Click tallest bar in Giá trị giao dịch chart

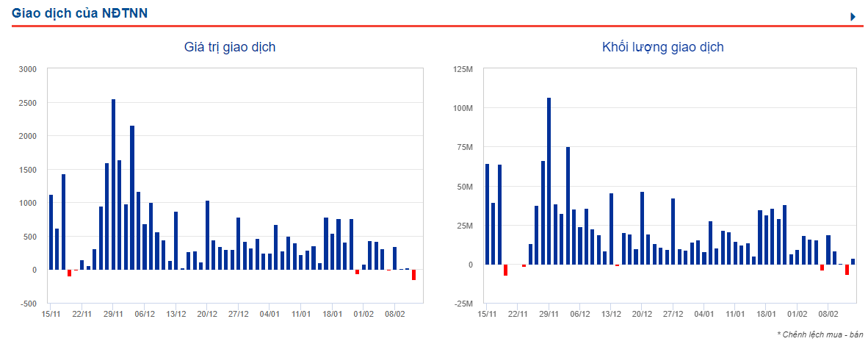click(x=113, y=184)
